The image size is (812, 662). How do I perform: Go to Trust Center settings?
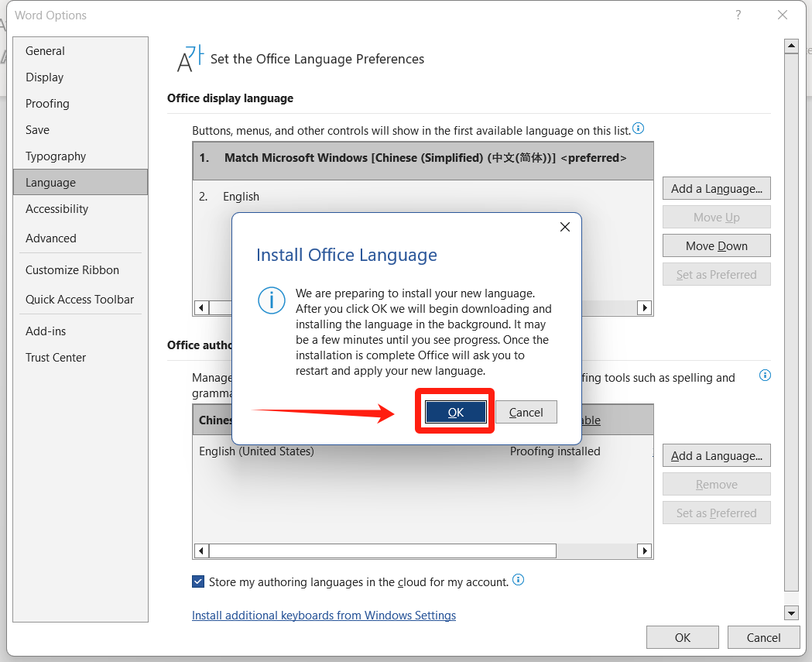[56, 358]
